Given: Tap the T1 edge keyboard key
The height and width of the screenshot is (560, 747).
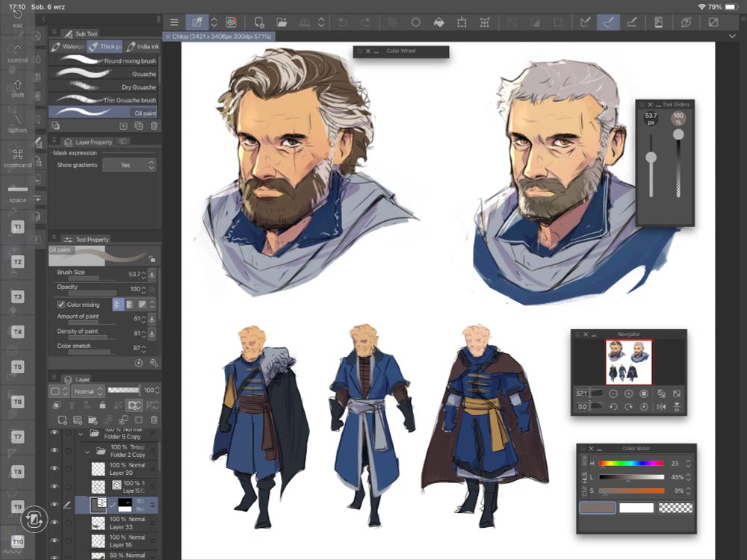Looking at the screenshot, I should coord(18,227).
